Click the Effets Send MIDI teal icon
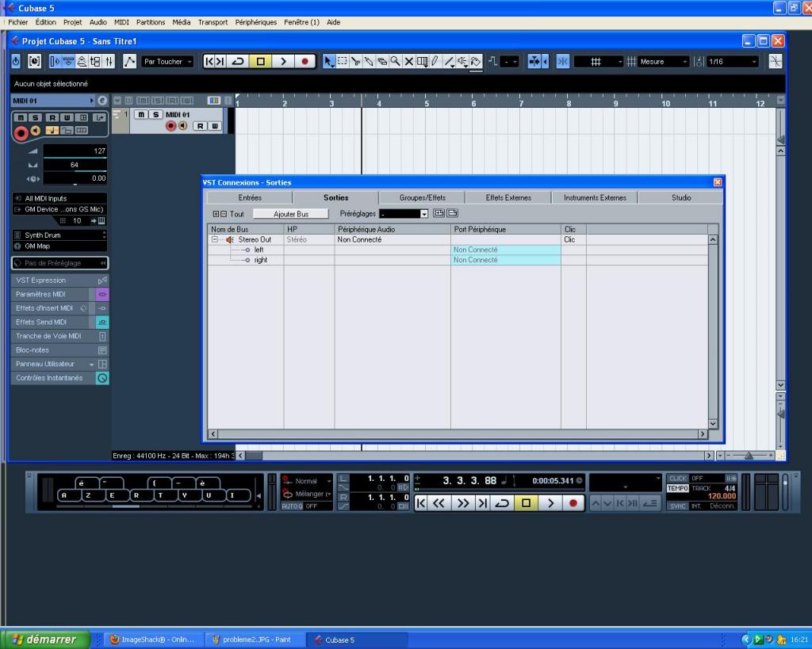812x649 pixels. [102, 322]
